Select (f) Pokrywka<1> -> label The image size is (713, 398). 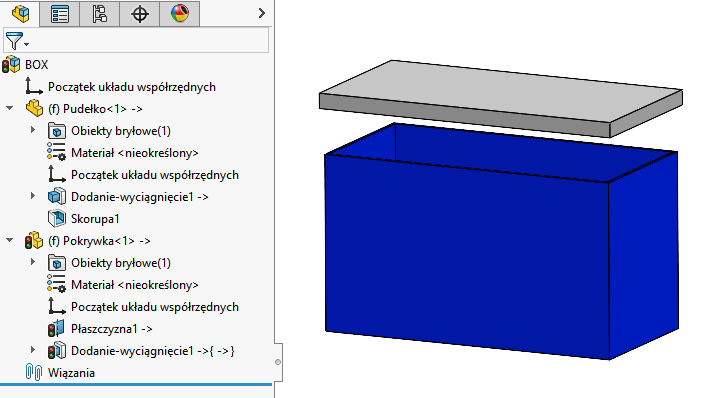tap(99, 241)
